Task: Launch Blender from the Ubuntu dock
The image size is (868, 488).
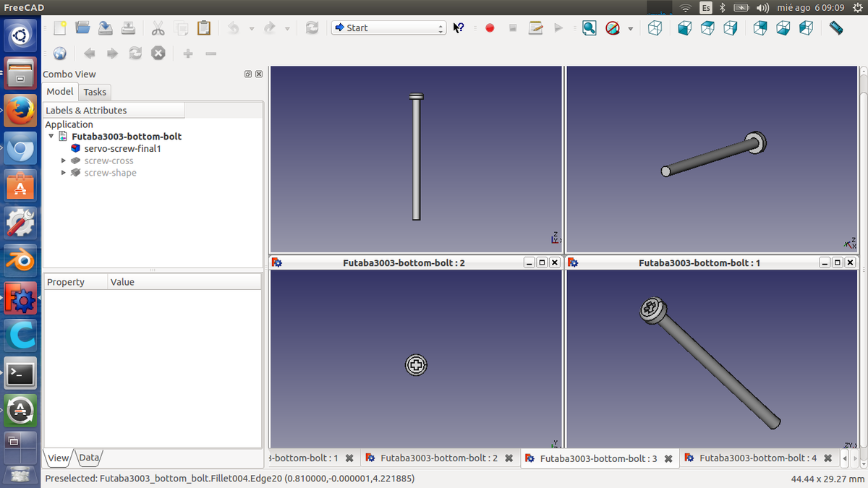Action: click(x=20, y=261)
